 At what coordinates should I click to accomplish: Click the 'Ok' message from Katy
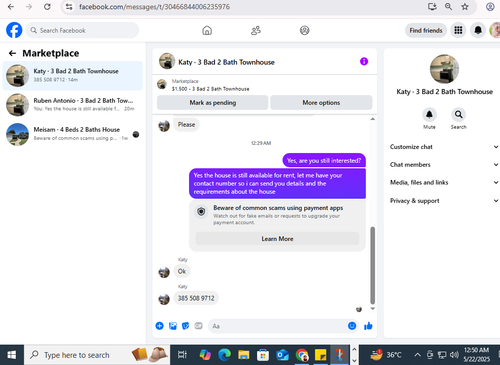point(182,271)
